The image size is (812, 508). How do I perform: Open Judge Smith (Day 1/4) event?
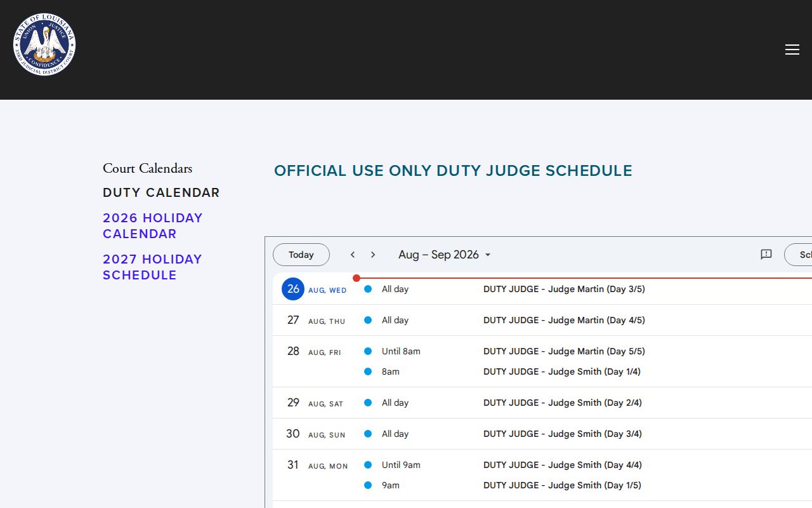click(562, 371)
